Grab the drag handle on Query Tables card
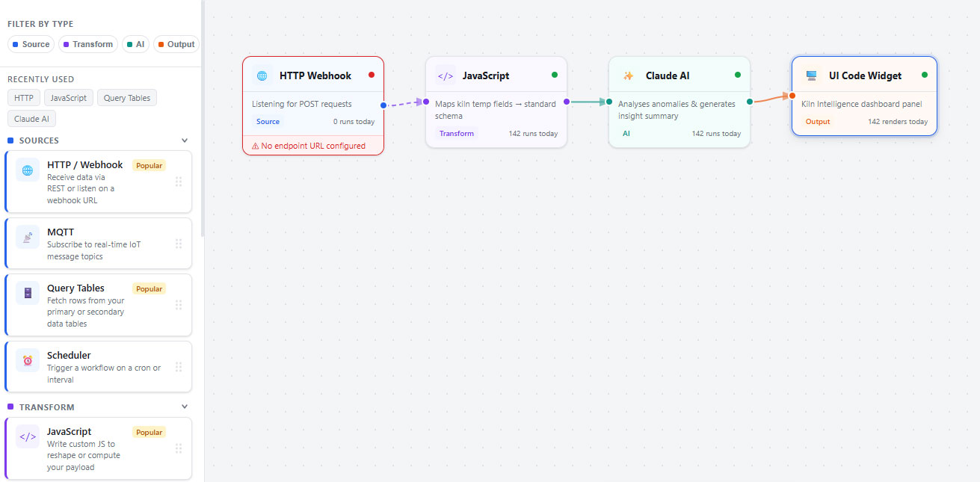The width and height of the screenshot is (980, 482). [x=179, y=305]
